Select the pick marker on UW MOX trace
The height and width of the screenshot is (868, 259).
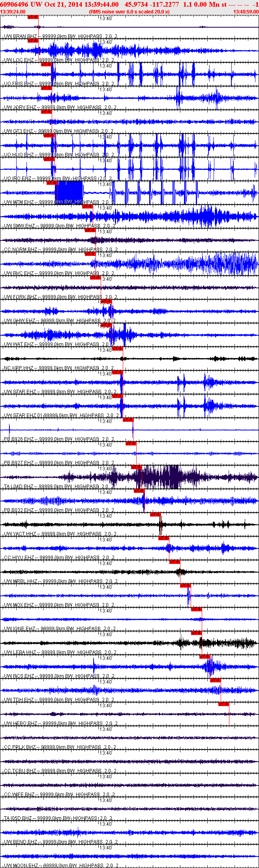tap(186, 586)
